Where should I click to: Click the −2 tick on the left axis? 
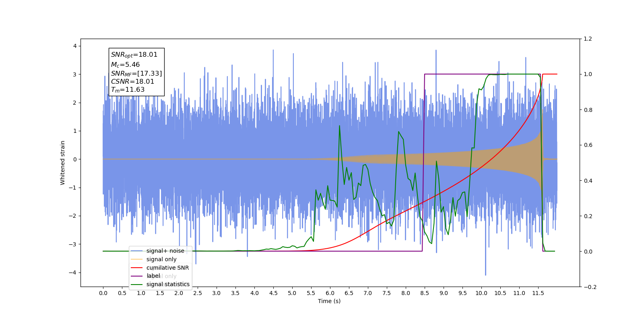[73, 216]
